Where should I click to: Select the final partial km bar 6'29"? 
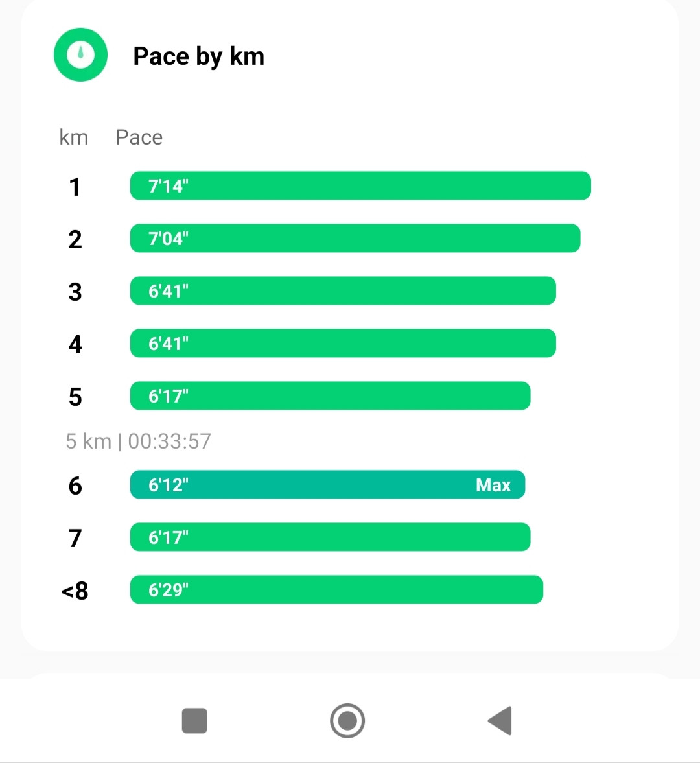(x=336, y=590)
